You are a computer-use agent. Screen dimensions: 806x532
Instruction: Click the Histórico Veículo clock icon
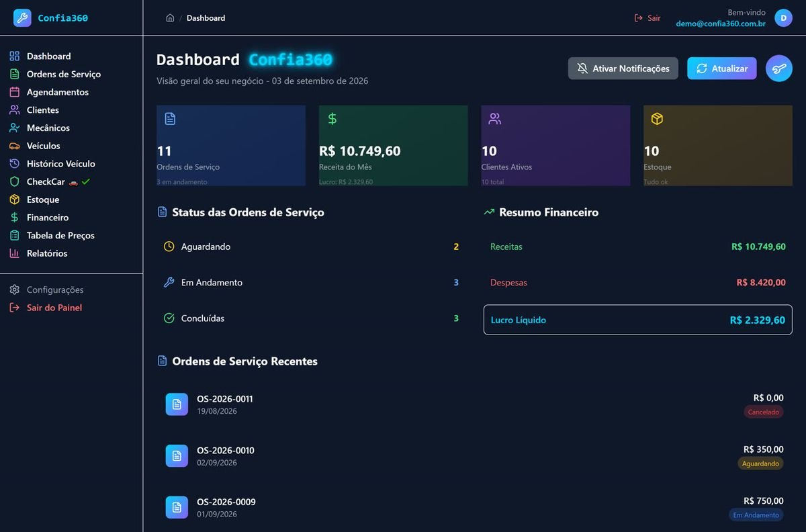[14, 164]
